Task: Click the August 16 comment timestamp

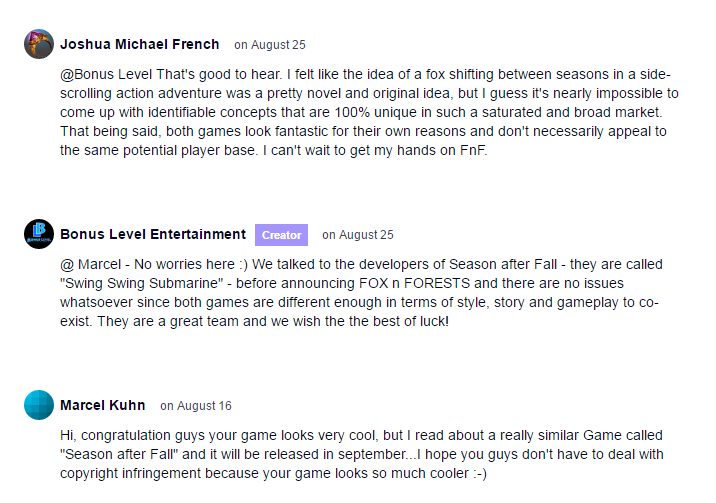Action: [x=196, y=406]
